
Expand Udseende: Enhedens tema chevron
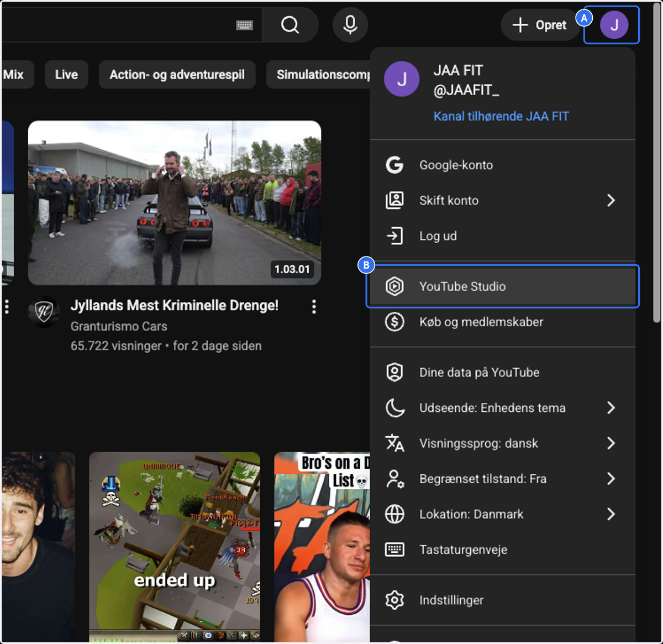[x=611, y=408]
